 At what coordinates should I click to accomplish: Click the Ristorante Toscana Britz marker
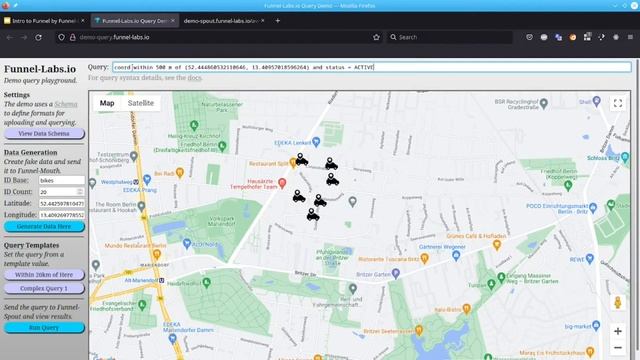pyautogui.click(x=424, y=258)
